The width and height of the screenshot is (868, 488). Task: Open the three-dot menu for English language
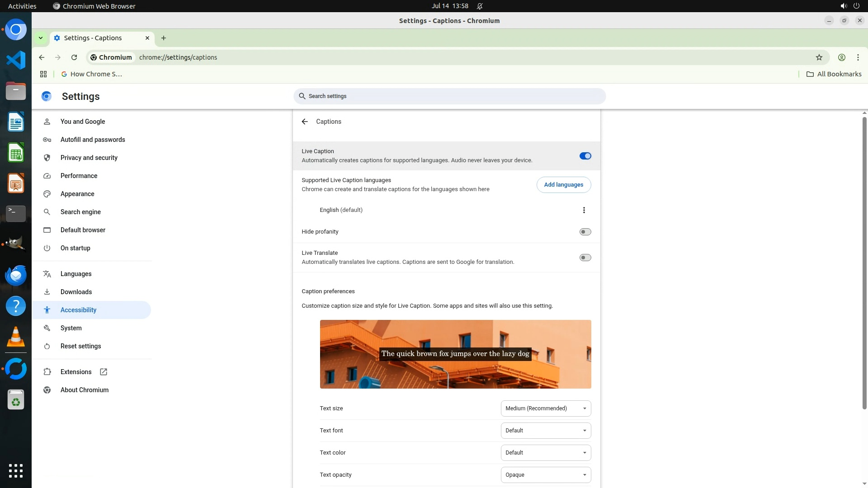click(x=584, y=210)
